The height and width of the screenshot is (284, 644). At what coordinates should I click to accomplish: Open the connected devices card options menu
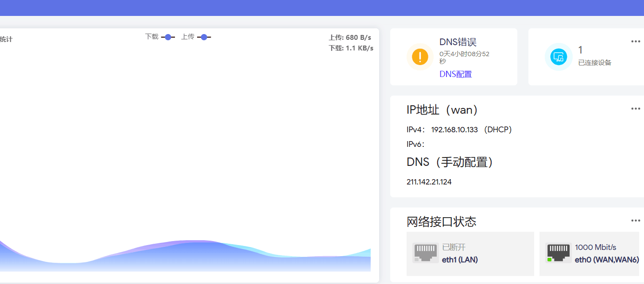[635, 42]
